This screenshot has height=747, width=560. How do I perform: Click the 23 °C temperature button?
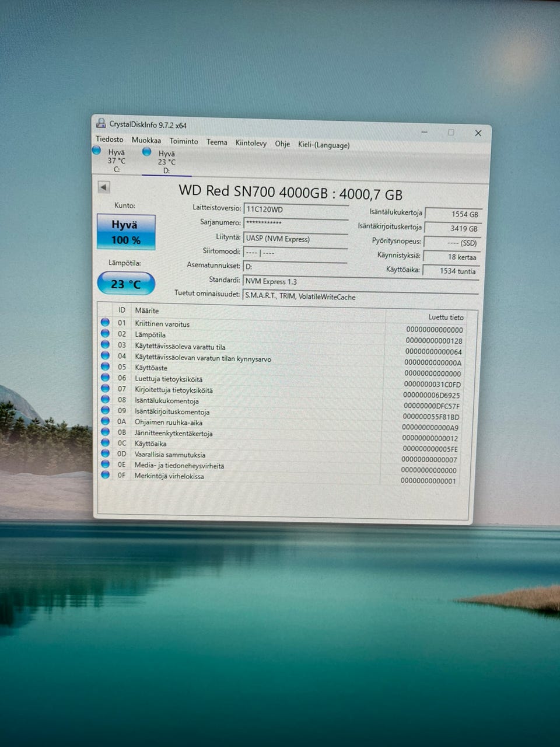pyautogui.click(x=126, y=284)
